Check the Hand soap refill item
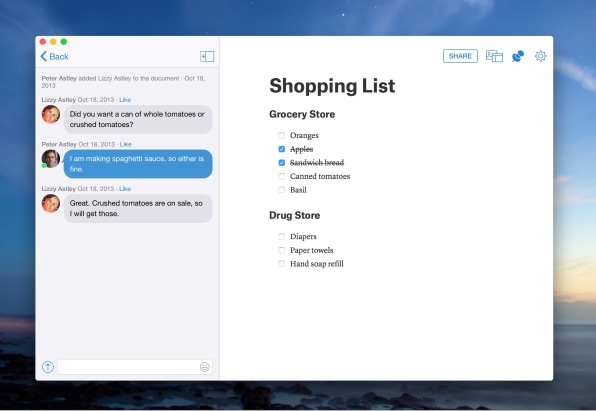Viewport: 596px width, 411px height. coord(282,264)
